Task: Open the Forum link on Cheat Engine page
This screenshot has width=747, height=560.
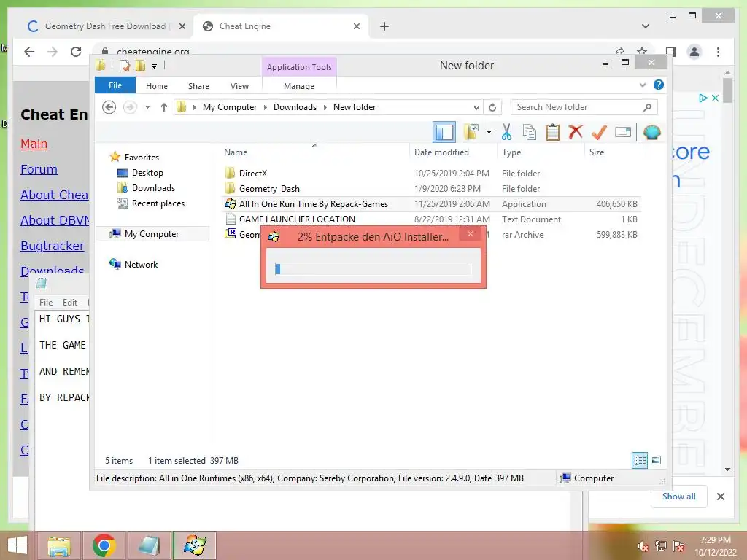Action: [x=39, y=169]
